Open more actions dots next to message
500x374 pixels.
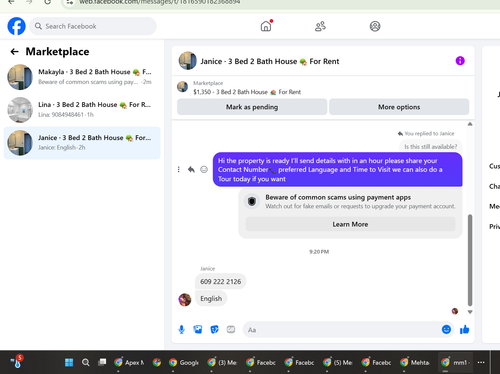point(179,169)
